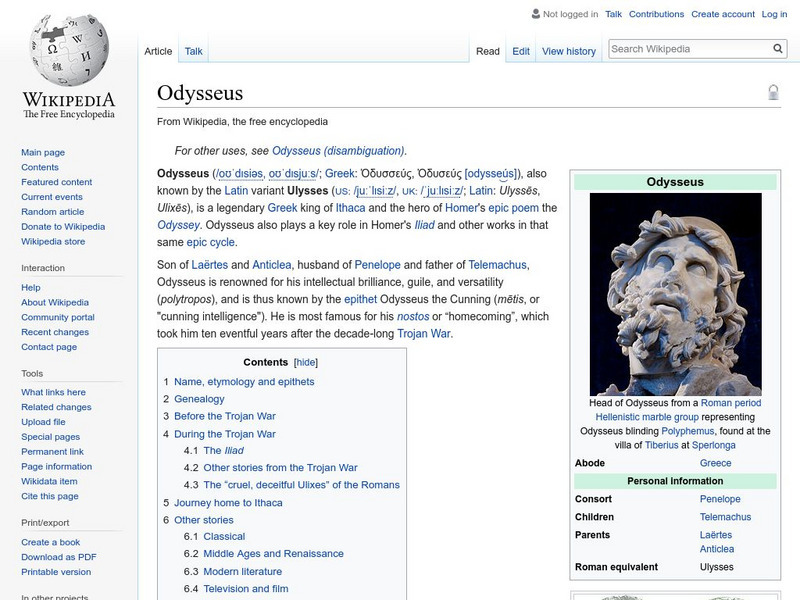Jump to During the Trojan War section
The width and height of the screenshot is (800, 600).
[224, 434]
